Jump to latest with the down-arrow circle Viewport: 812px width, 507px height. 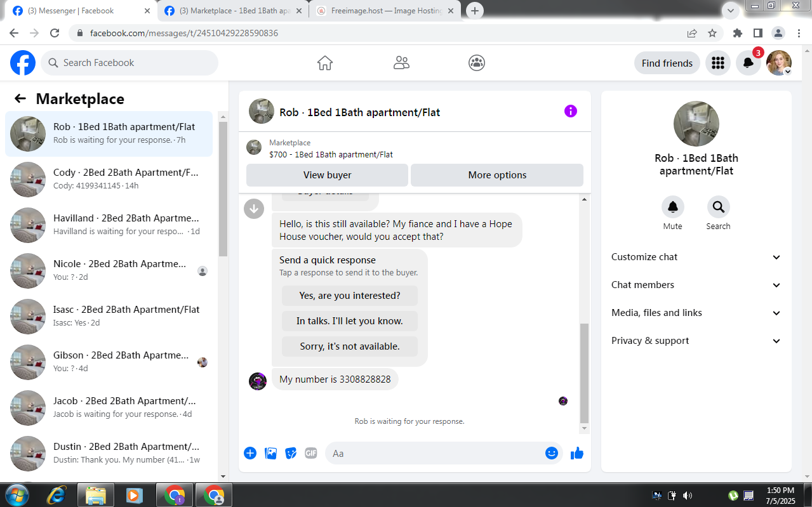point(254,208)
